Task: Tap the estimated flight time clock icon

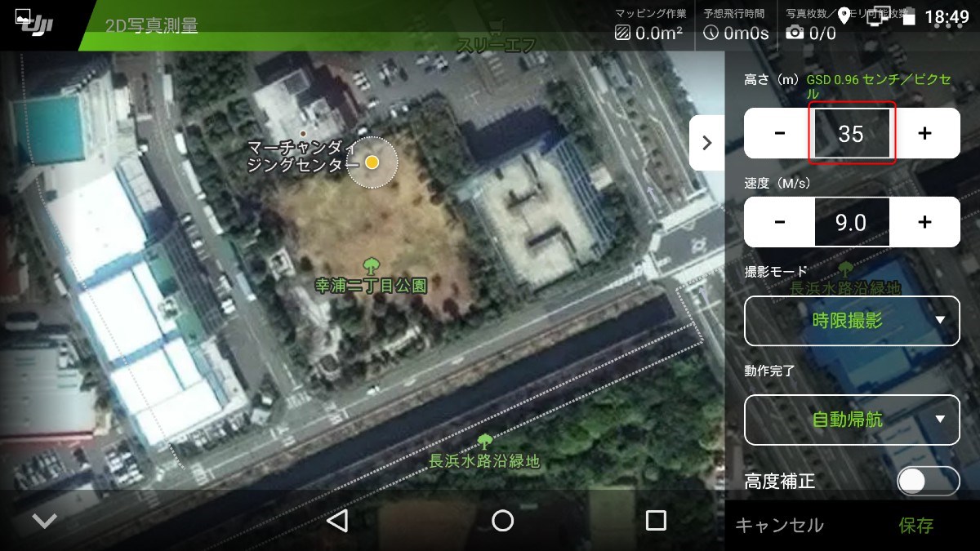Action: point(710,33)
